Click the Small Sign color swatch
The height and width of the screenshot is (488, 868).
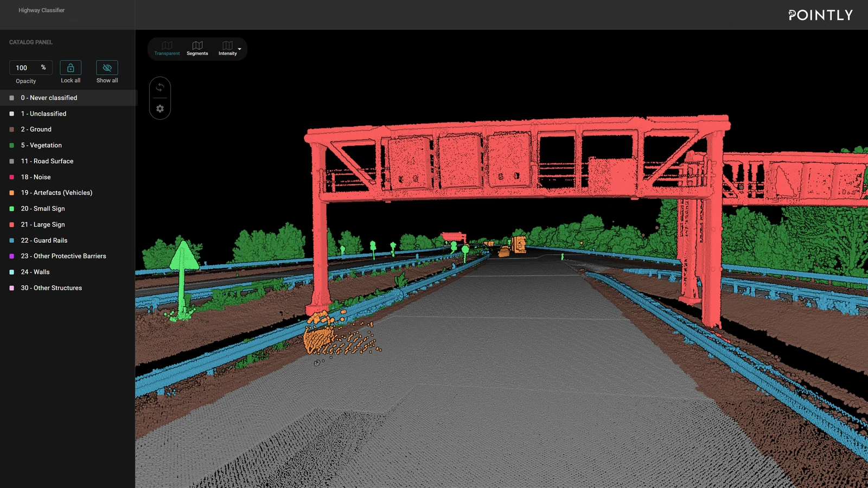12,209
